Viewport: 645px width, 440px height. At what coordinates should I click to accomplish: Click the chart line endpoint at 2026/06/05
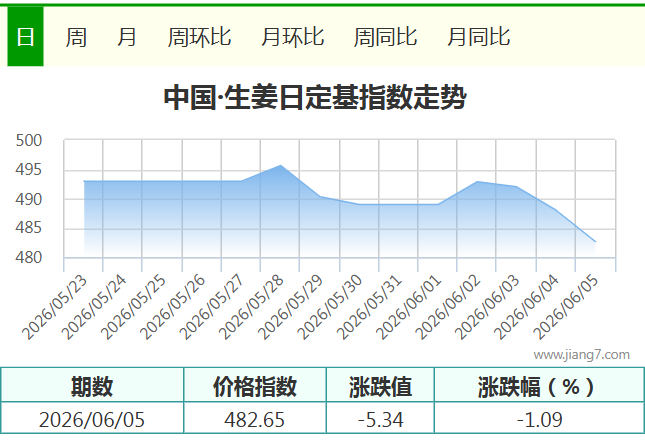point(595,242)
